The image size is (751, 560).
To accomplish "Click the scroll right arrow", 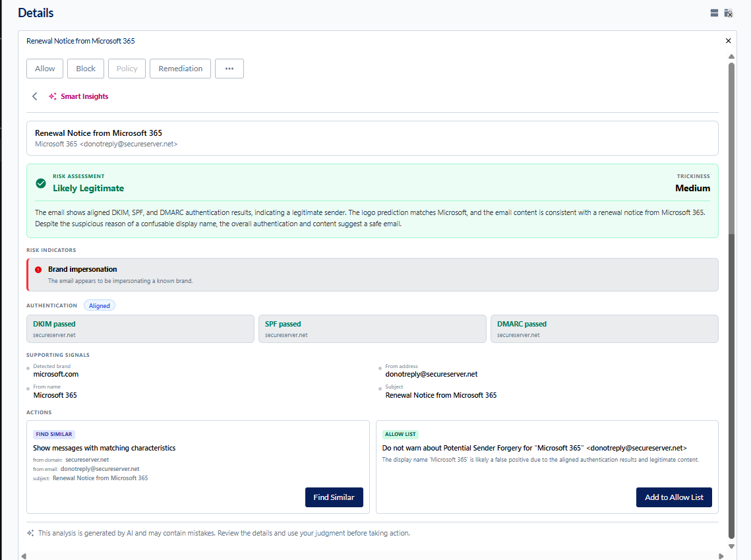I will click(721, 556).
